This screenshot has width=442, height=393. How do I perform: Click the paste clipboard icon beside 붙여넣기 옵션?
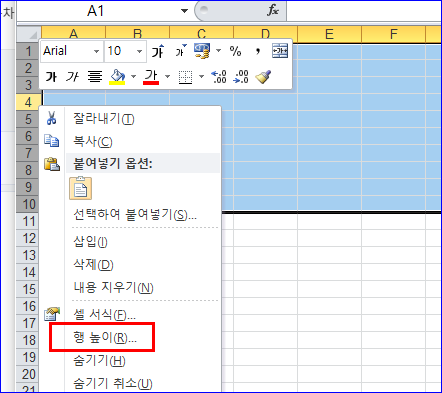pyautogui.click(x=52, y=164)
